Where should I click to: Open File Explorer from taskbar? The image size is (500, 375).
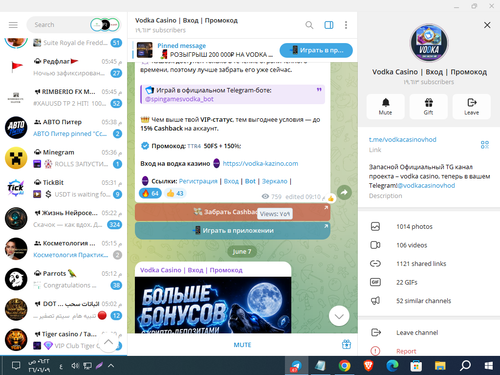(x=440, y=366)
